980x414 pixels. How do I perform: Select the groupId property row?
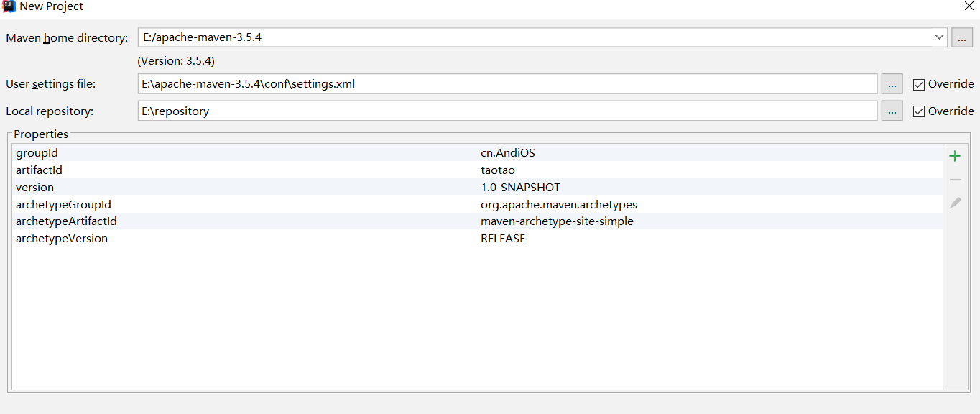pos(477,152)
